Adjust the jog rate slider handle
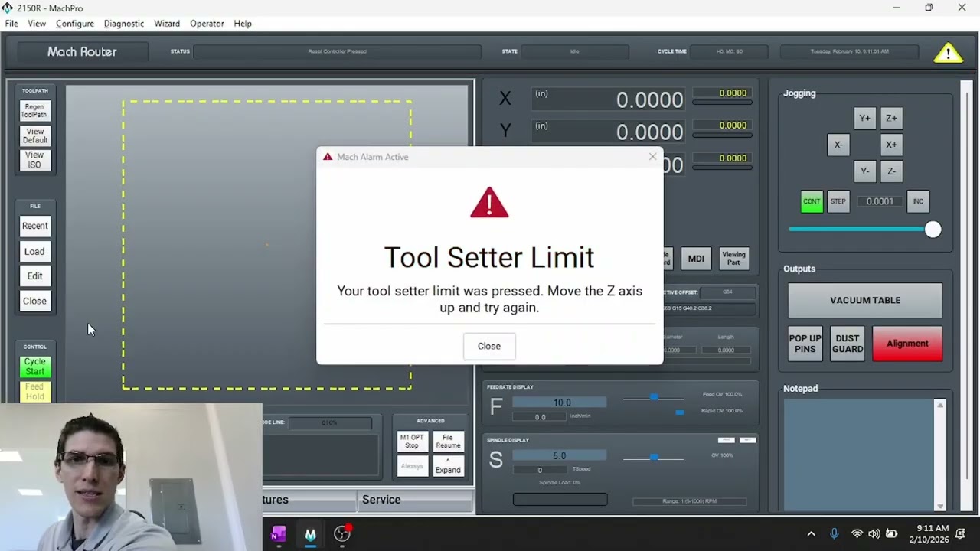The height and width of the screenshot is (551, 980). click(933, 230)
